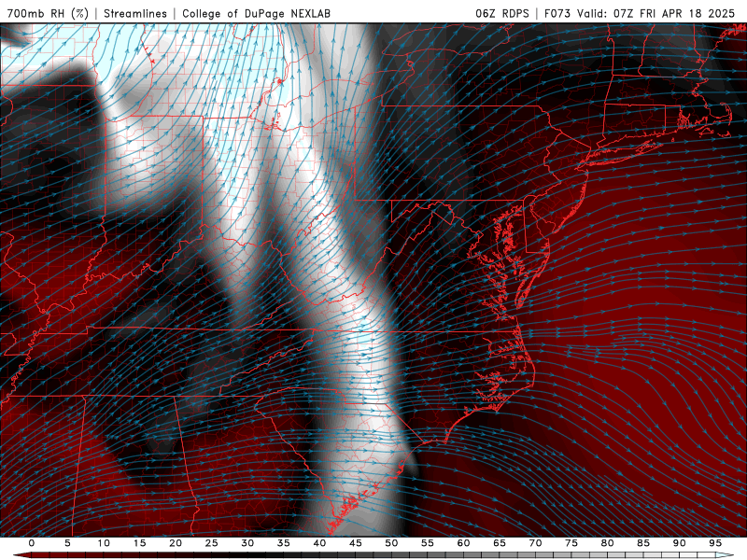Screen dimensions: 747x560
Task: Click the "80" color scale label
Action: (608, 543)
